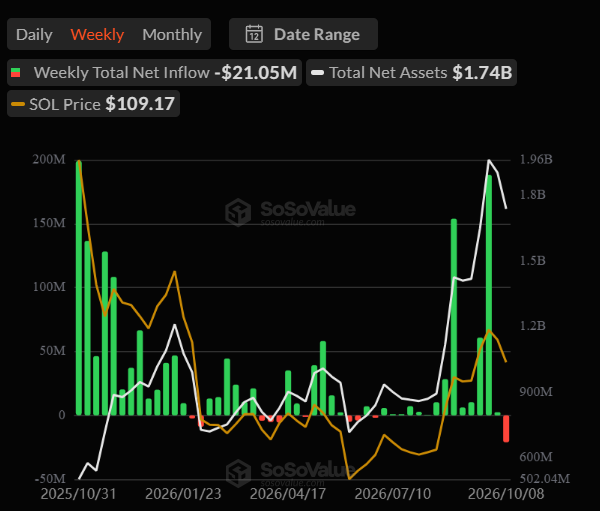Select the Weekly view tab
This screenshot has width=600, height=511.
pos(97,34)
